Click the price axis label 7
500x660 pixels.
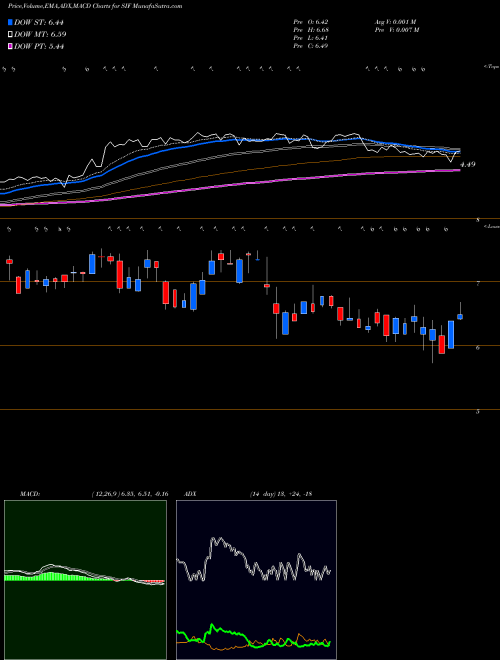coord(478,284)
